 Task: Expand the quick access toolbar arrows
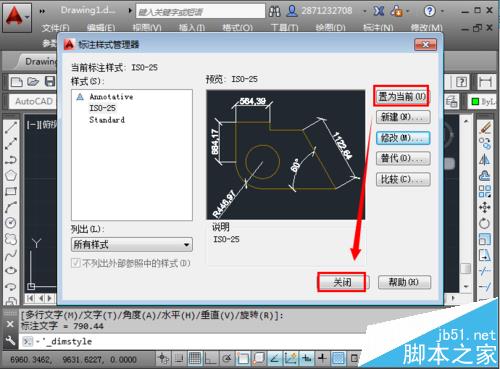[x=42, y=11]
